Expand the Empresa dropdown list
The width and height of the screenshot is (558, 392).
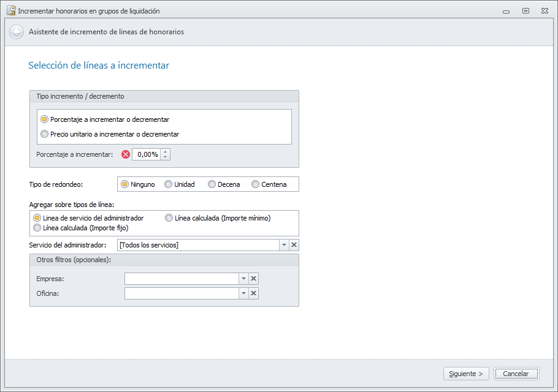pos(243,279)
